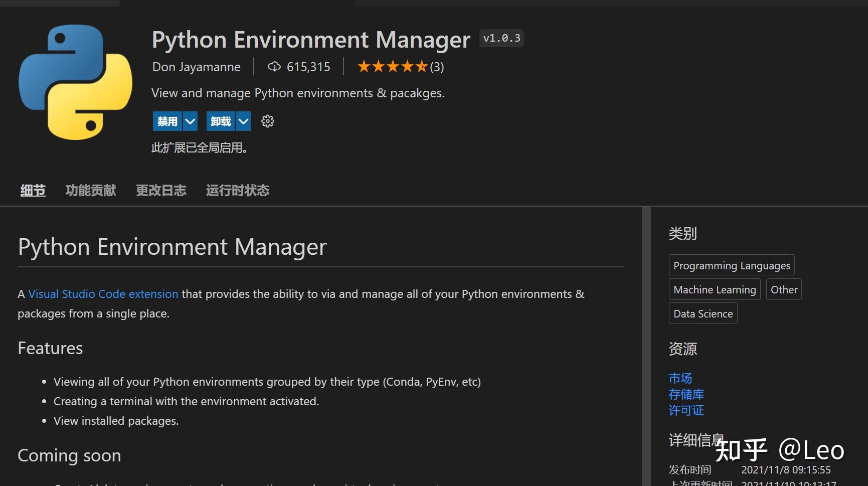Open the dropdown arrow next to 卸载
The width and height of the screenshot is (868, 486).
coord(244,121)
